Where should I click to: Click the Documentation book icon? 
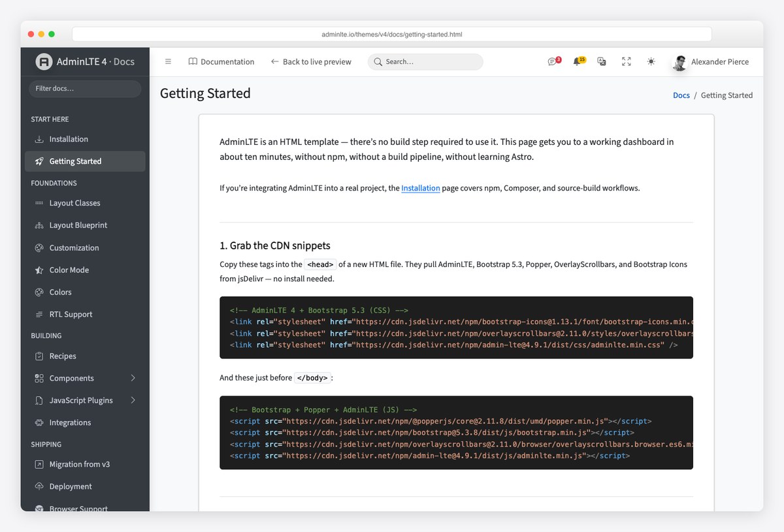(x=193, y=61)
